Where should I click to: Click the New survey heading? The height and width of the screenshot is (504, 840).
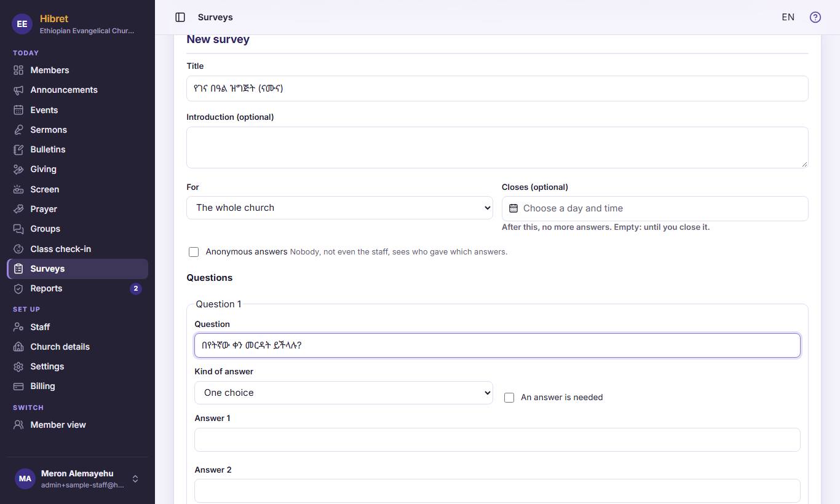point(218,39)
